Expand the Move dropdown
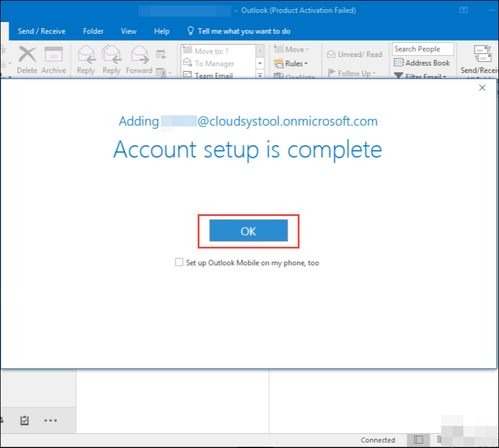Image resolution: width=499 pixels, height=448 pixels. tap(296, 49)
